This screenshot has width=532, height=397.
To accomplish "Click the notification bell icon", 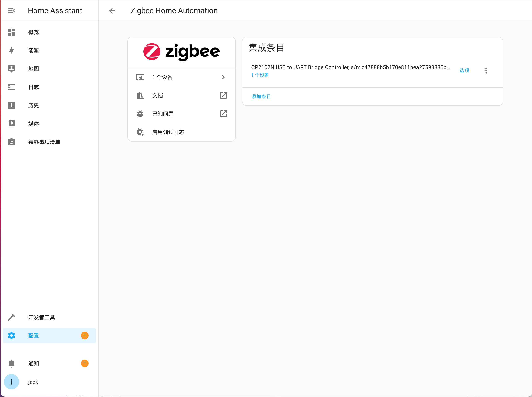I will tap(11, 363).
